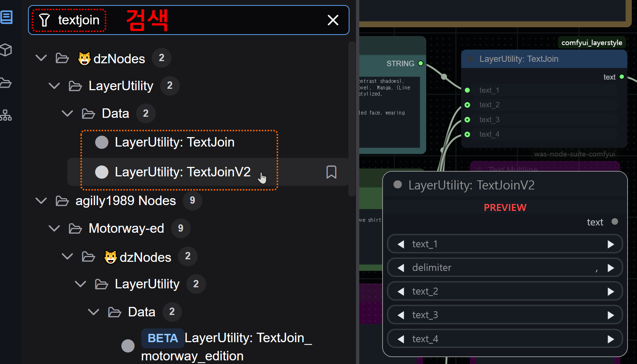637x364 pixels.
Task: Click the dot icon beside TextJoin_motorway_edition
Action: click(128, 346)
